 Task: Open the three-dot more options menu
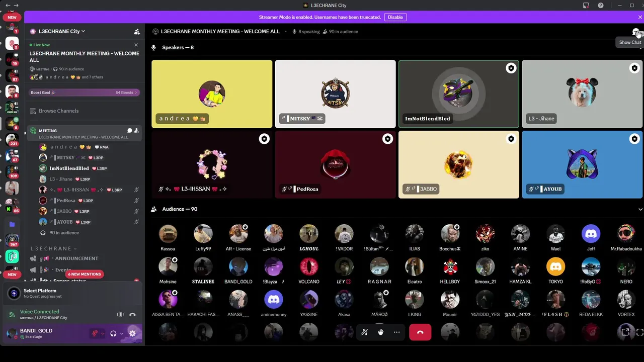tap(397, 332)
